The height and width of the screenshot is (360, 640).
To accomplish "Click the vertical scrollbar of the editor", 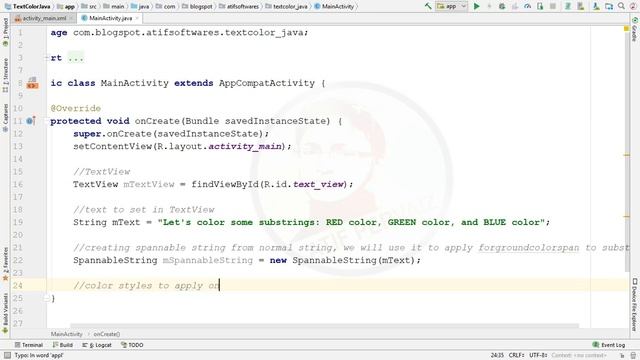I will click(x=627, y=151).
